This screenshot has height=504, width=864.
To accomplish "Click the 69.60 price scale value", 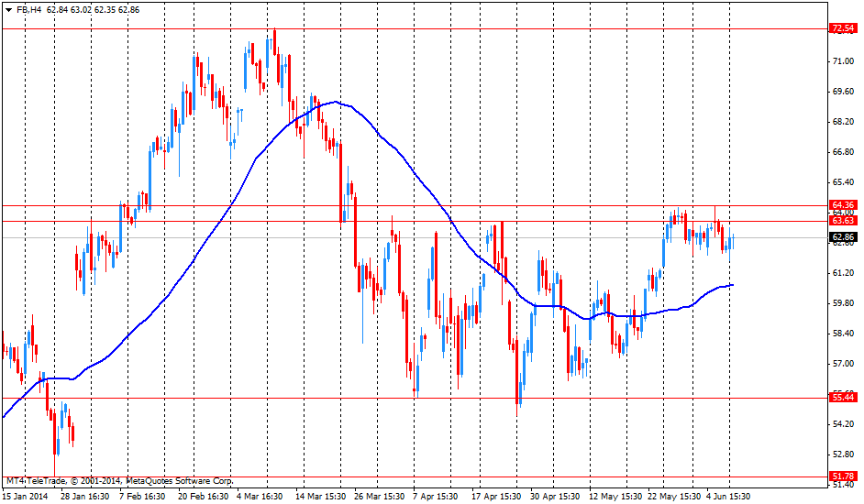I will pyautogui.click(x=843, y=92).
